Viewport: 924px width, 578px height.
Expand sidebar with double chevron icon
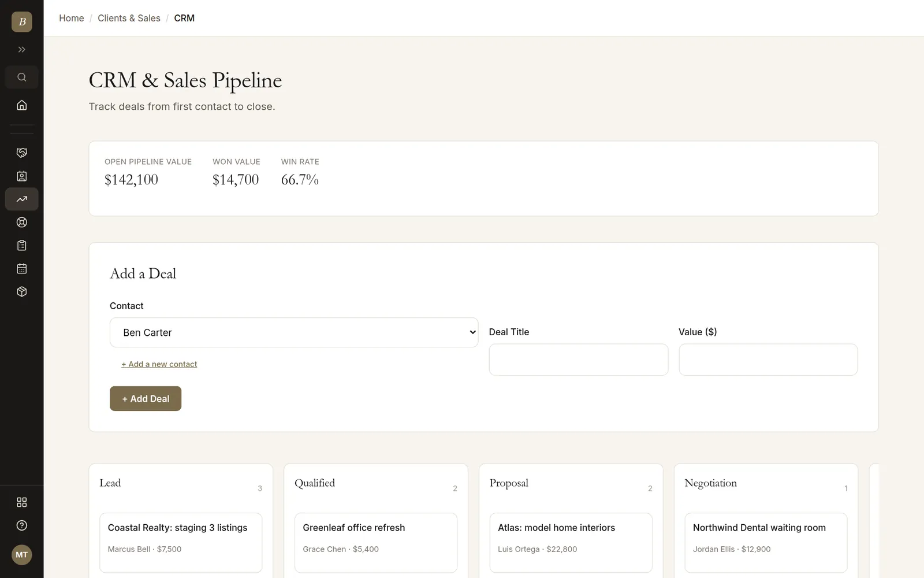point(22,50)
